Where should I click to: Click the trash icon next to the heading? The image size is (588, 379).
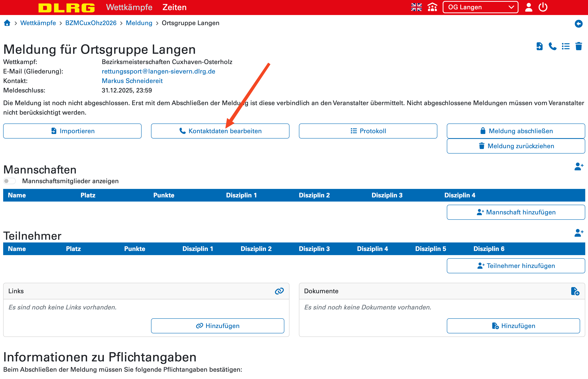tap(579, 46)
